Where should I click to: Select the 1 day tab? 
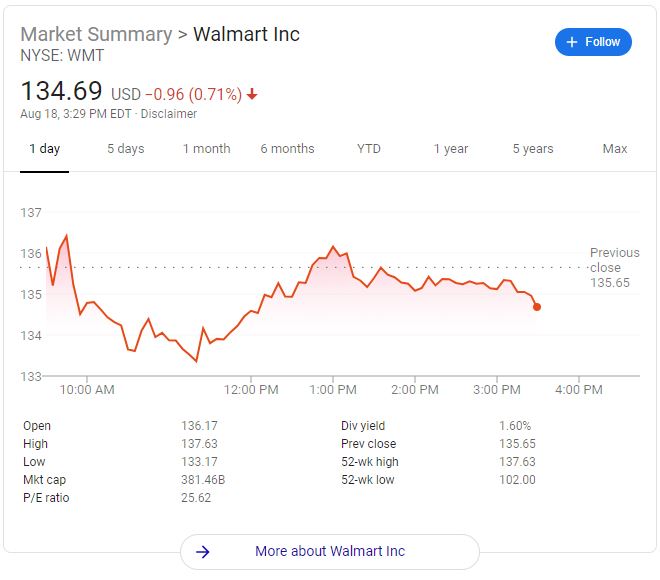tap(45, 149)
